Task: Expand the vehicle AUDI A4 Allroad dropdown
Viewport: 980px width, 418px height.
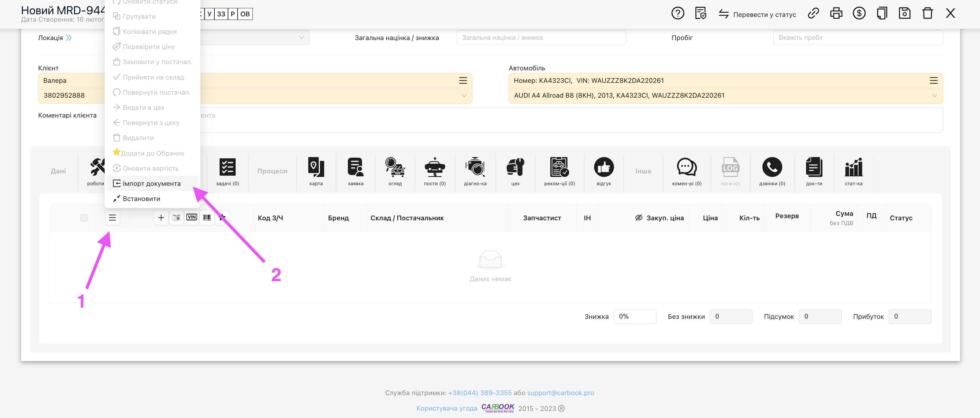Action: coord(934,96)
